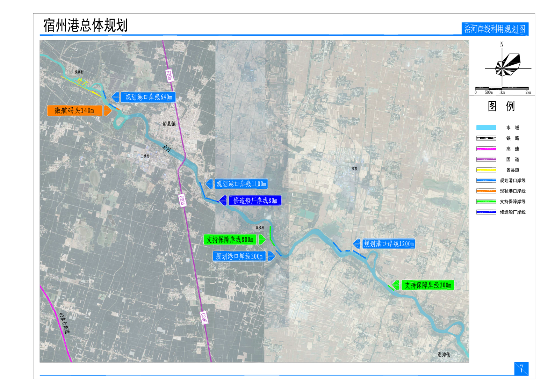Click the map scale bar
Image resolution: width=555 pixels, height=392 pixels.
tap(502, 88)
